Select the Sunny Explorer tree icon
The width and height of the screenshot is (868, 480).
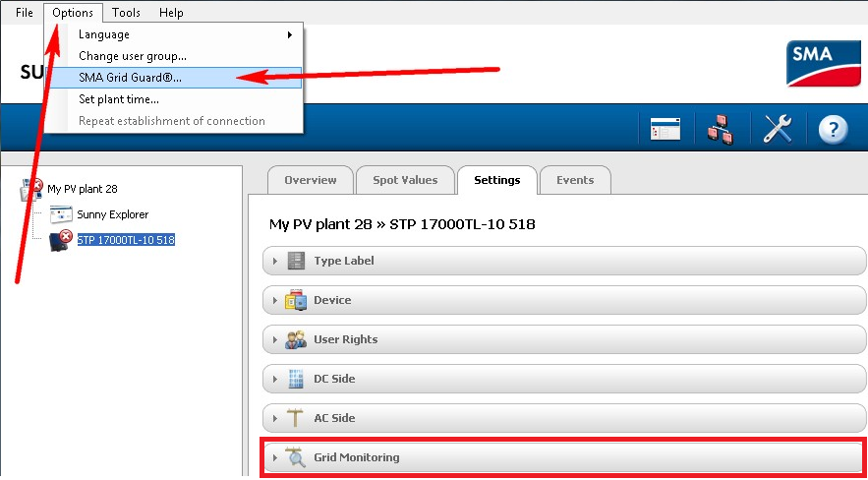(61, 214)
